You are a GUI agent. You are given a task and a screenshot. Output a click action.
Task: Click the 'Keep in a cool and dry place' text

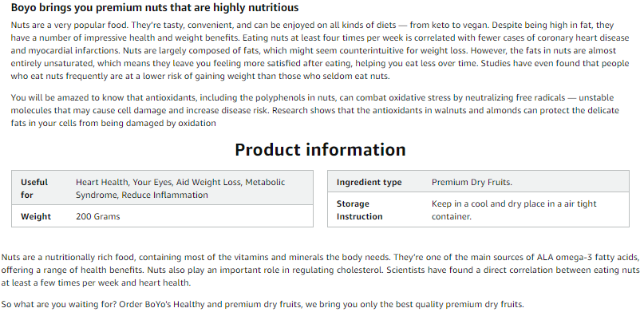tap(514, 203)
